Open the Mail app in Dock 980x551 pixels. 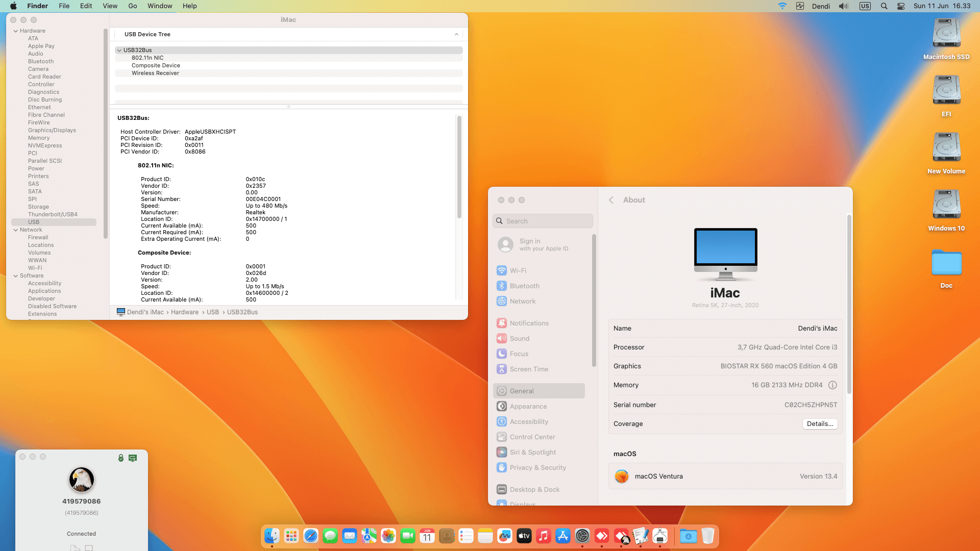350,536
